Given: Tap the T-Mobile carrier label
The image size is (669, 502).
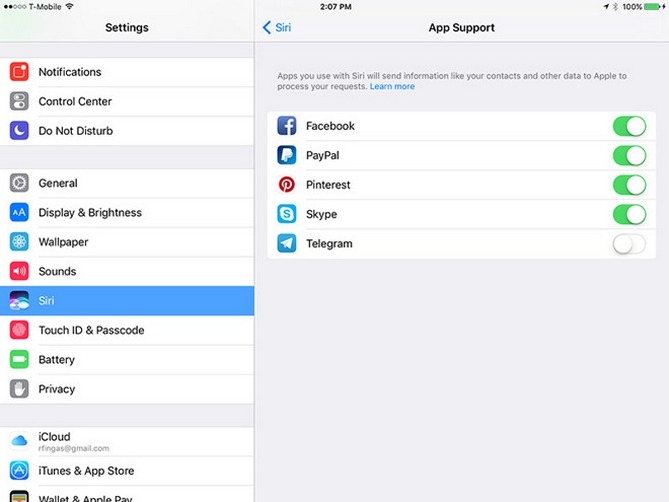Looking at the screenshot, I should [45, 6].
